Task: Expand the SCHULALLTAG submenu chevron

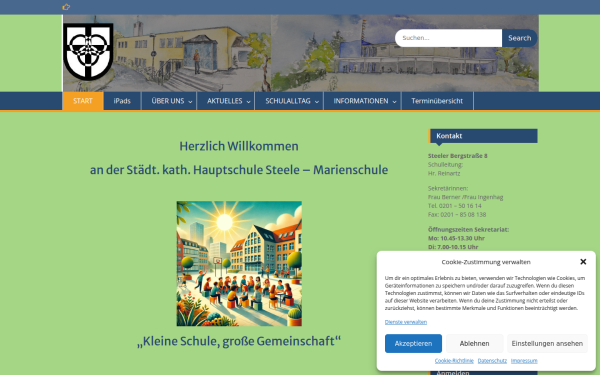Action: pyautogui.click(x=317, y=102)
